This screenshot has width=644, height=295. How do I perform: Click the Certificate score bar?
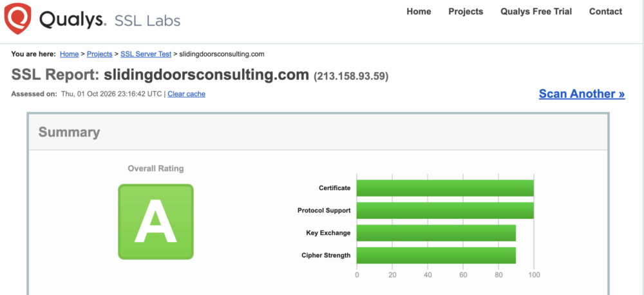(445, 188)
